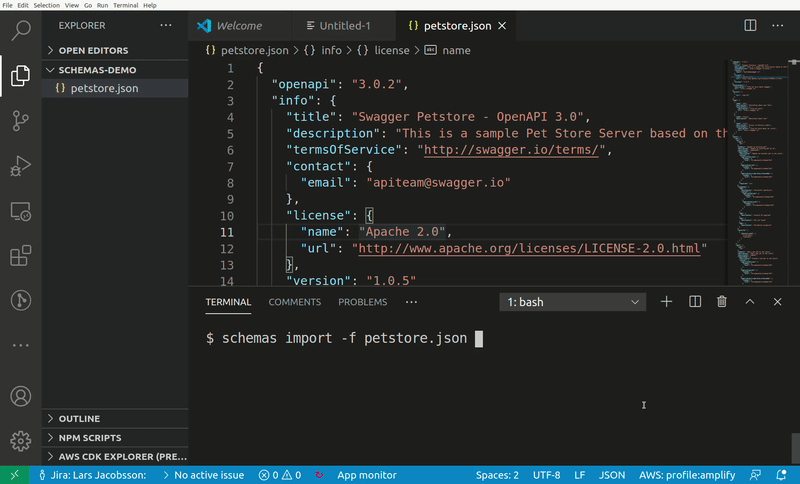Select the TERMINAL panel tab
The width and height of the screenshot is (800, 484).
click(228, 302)
